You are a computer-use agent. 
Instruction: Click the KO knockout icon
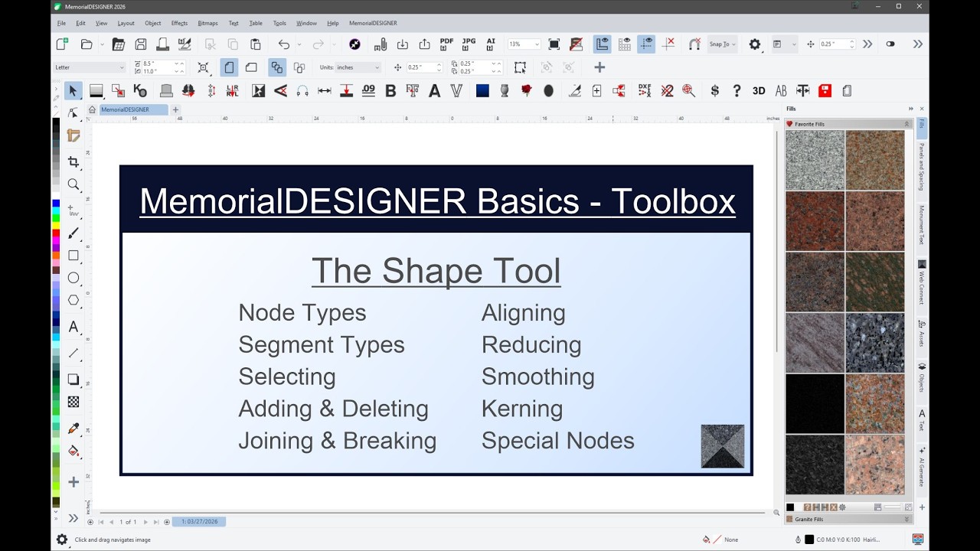140,90
